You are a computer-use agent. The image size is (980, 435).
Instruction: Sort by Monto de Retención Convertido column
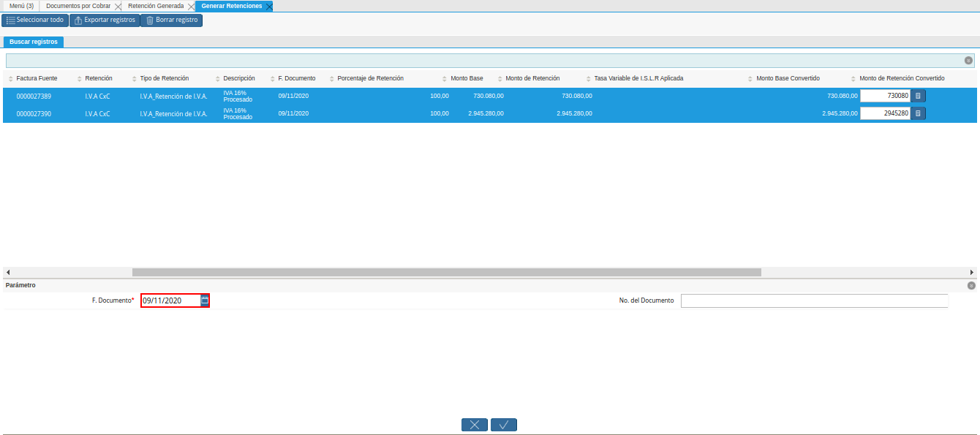[902, 78]
